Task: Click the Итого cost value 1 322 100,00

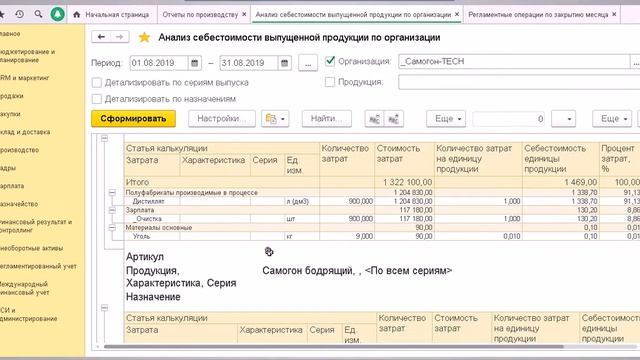Action: click(407, 182)
